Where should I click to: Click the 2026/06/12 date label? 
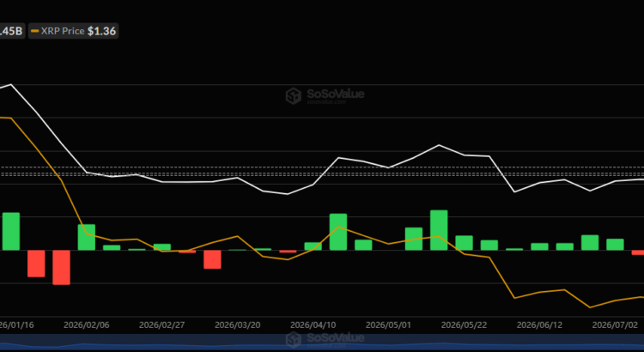pos(539,325)
